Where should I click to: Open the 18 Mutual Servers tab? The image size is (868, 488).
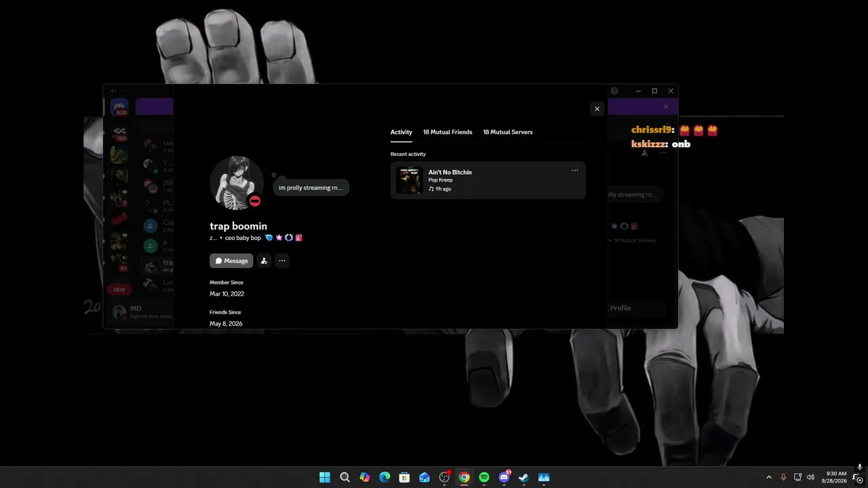tap(508, 132)
